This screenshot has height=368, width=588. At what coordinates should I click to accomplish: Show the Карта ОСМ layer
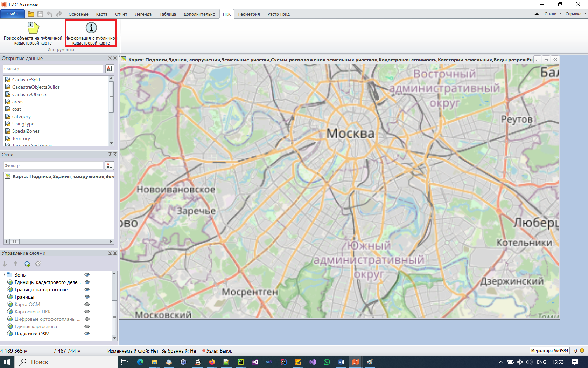point(87,304)
